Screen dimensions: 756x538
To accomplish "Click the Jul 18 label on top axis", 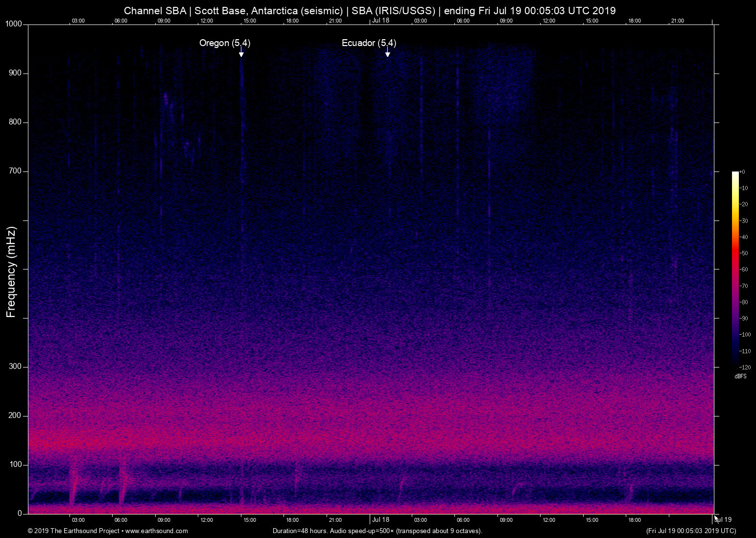I will (x=380, y=21).
